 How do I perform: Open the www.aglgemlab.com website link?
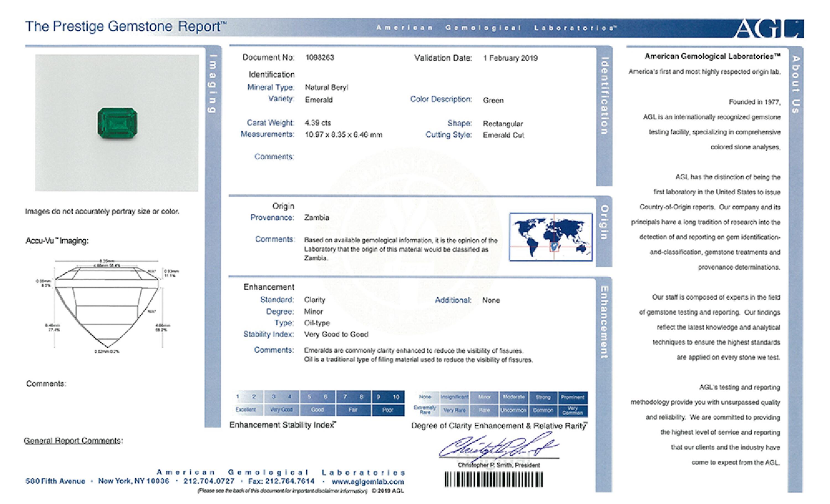pos(367,481)
